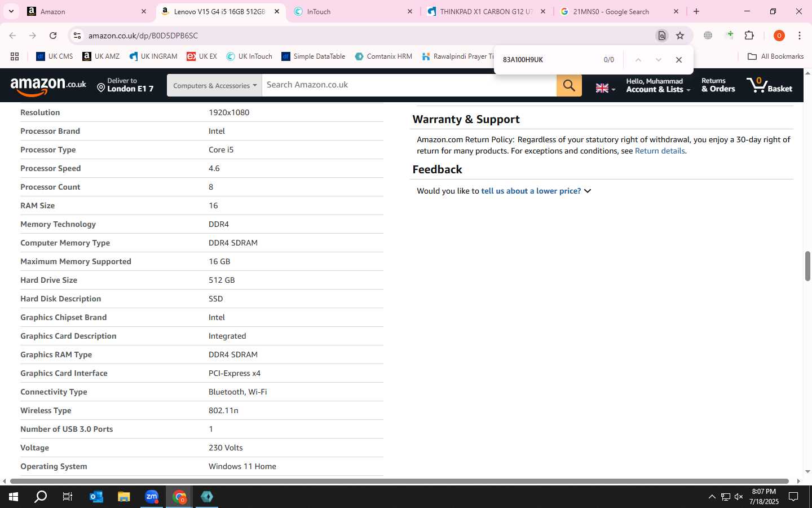812x508 pixels.
Task: Click the Return details link
Action: (660, 151)
